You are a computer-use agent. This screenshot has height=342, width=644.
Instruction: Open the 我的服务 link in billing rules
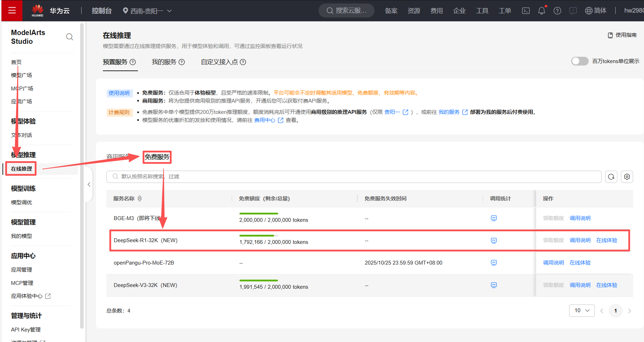449,112
